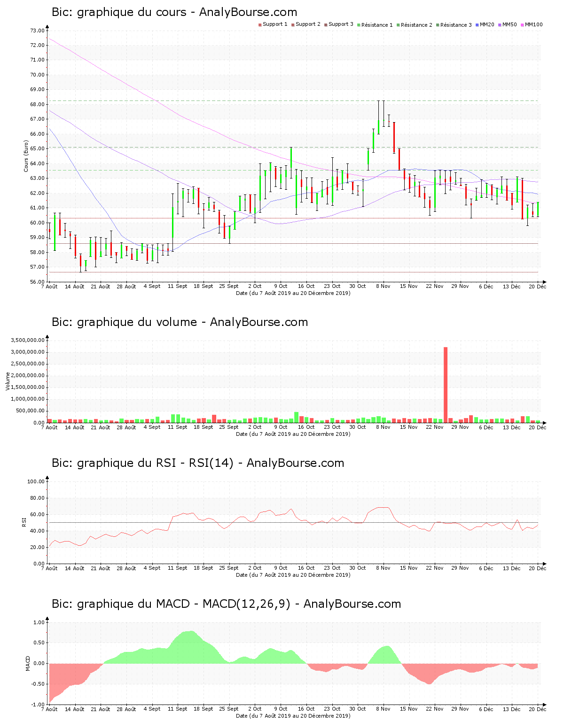Viewport: 564px width, 728px height.
Task: Click the '-1.00' MACD axis value
Action: click(38, 705)
